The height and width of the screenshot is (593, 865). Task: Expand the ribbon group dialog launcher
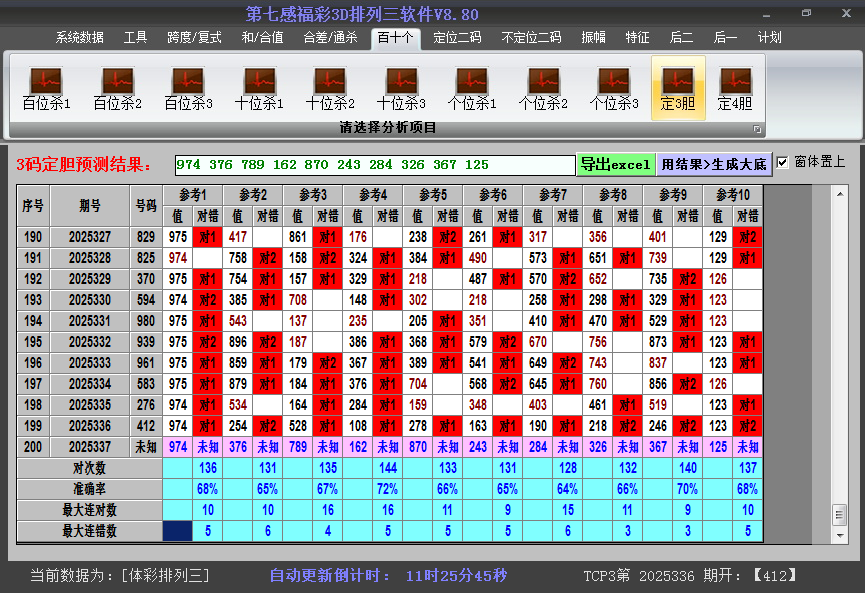click(757, 129)
